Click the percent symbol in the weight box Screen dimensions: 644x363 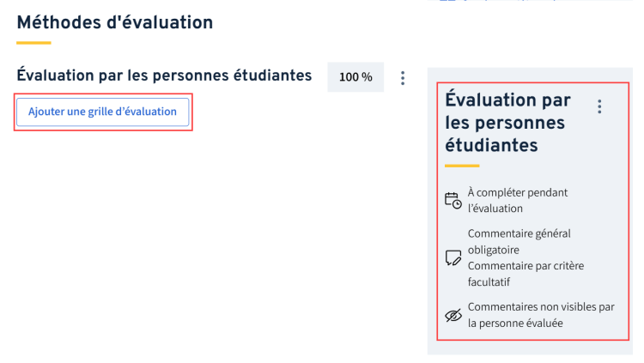tap(368, 77)
